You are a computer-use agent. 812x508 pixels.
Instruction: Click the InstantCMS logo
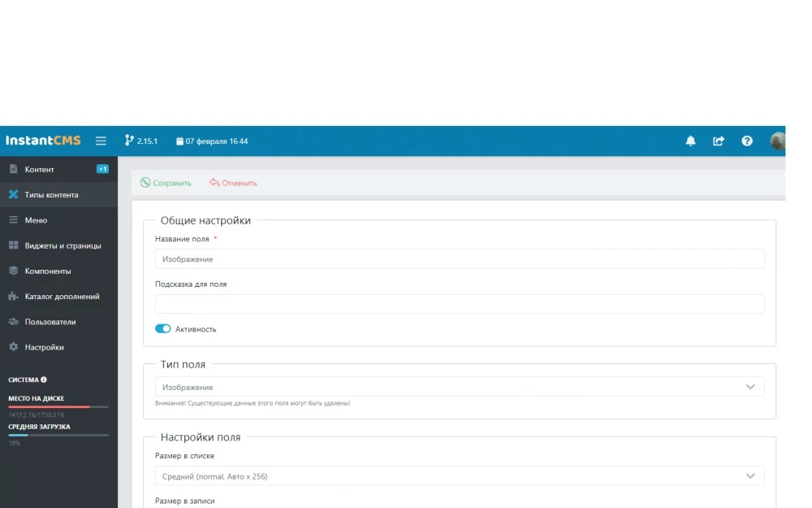click(43, 141)
